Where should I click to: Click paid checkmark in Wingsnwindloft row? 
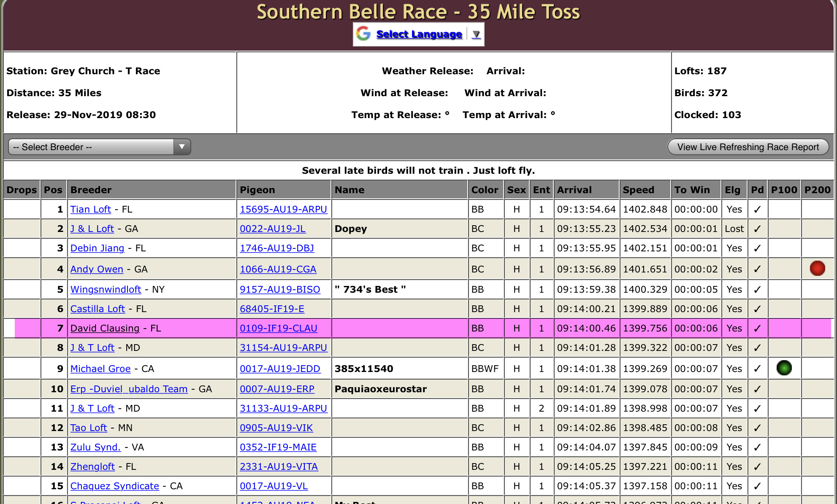[757, 290]
